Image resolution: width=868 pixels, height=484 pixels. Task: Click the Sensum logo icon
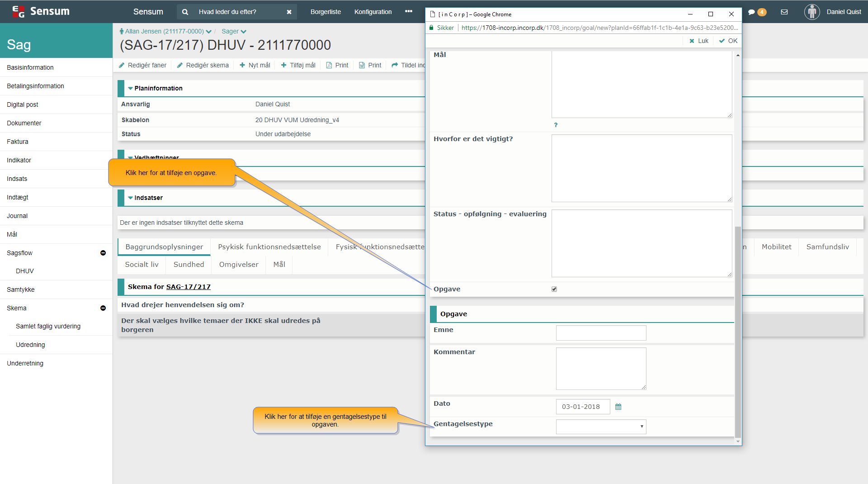18,12
